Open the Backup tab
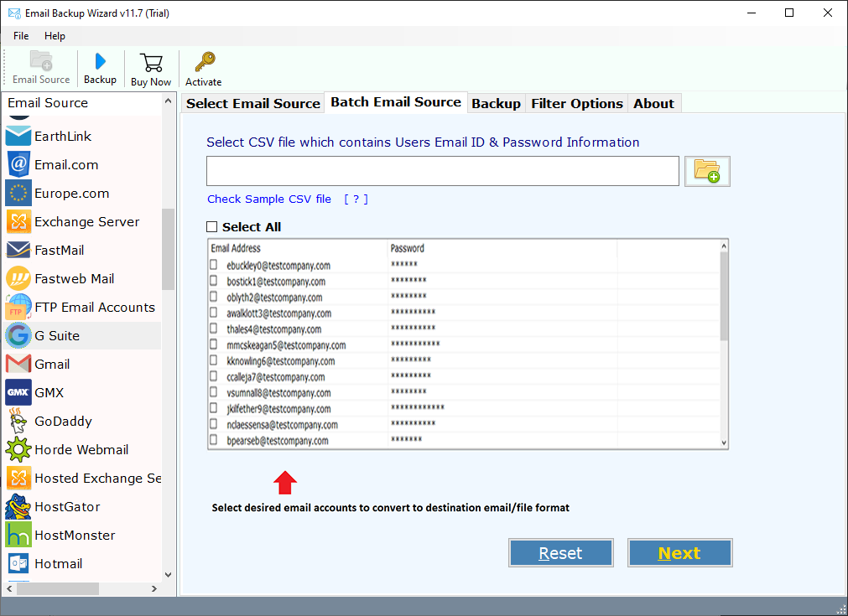This screenshot has width=848, height=616. pyautogui.click(x=496, y=103)
